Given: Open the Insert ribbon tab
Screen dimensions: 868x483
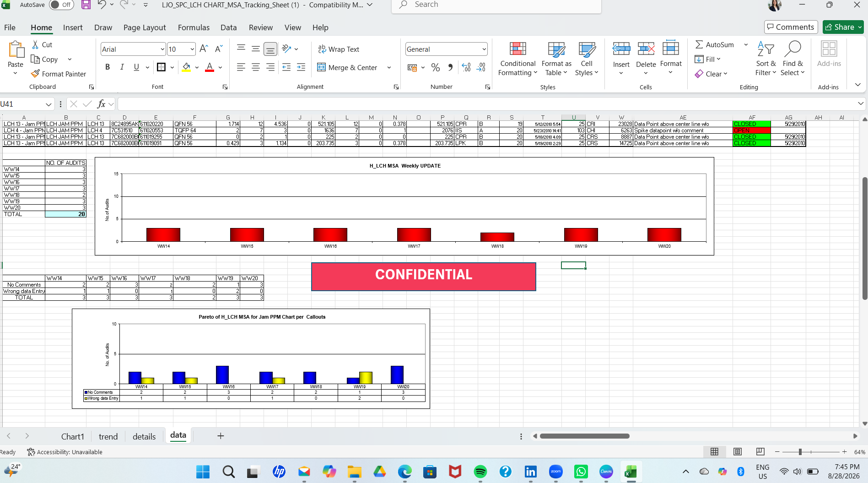Looking at the screenshot, I should point(73,27).
